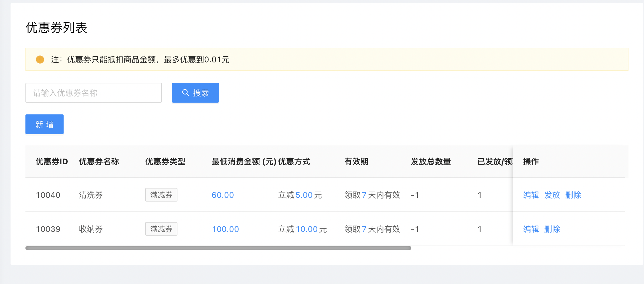
Task: Delete the 收纳券 coupon row
Action: tap(552, 229)
